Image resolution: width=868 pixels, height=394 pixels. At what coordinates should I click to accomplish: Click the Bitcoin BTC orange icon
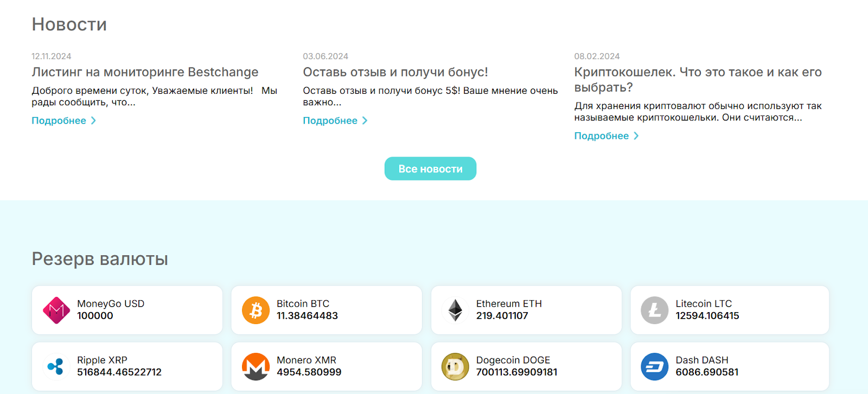[256, 310]
